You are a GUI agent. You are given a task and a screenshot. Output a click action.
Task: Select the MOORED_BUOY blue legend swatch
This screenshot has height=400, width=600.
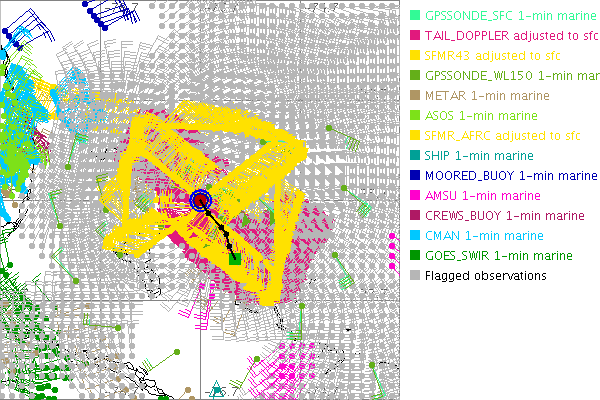[414, 176]
